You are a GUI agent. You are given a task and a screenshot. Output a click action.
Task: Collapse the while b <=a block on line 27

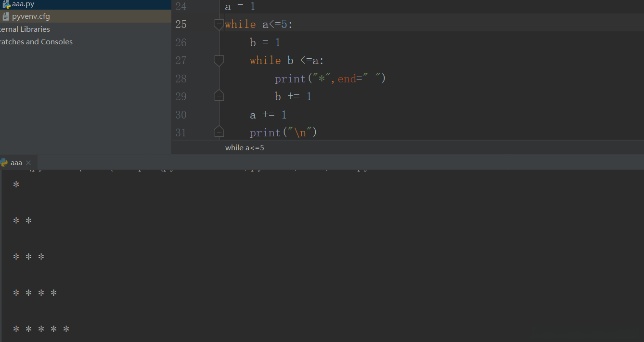coord(219,60)
